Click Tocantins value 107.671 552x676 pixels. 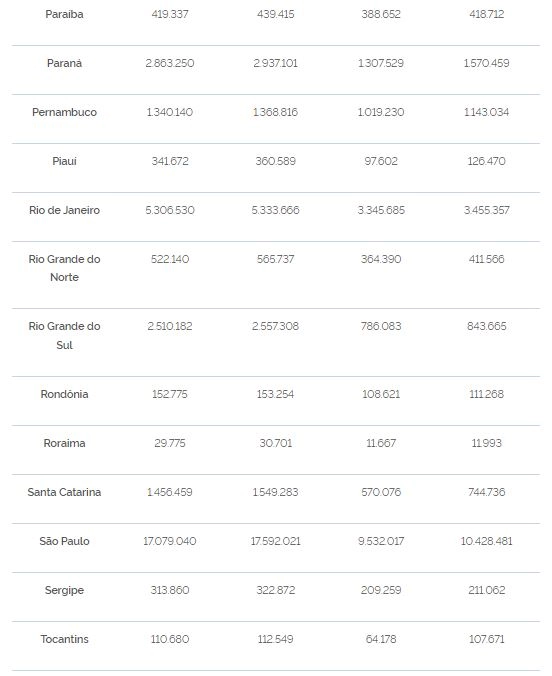[486, 639]
